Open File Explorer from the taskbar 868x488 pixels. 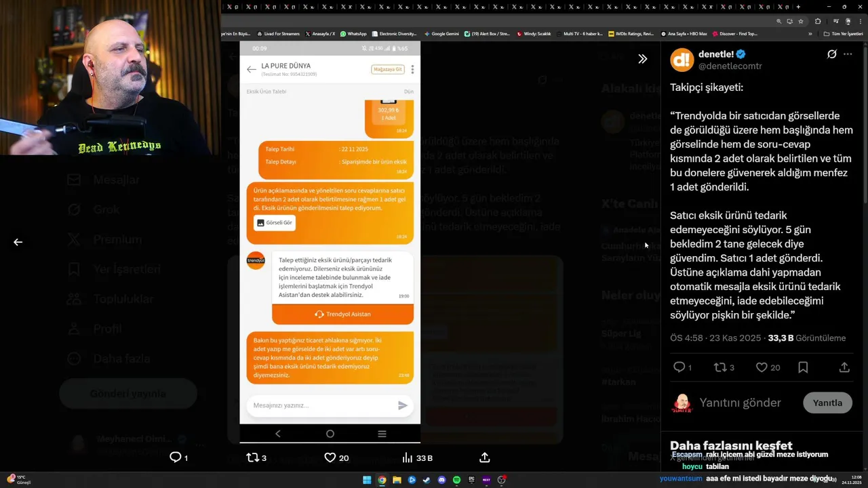click(x=397, y=480)
